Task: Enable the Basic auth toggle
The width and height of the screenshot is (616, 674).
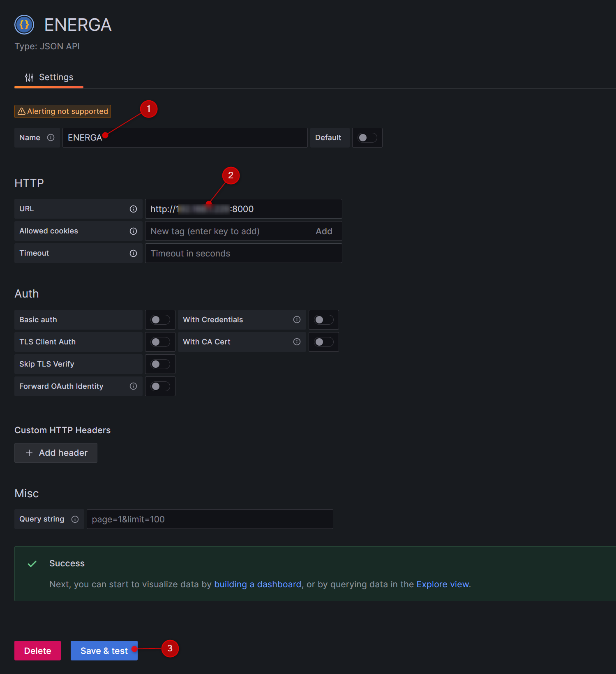Action: (x=160, y=320)
